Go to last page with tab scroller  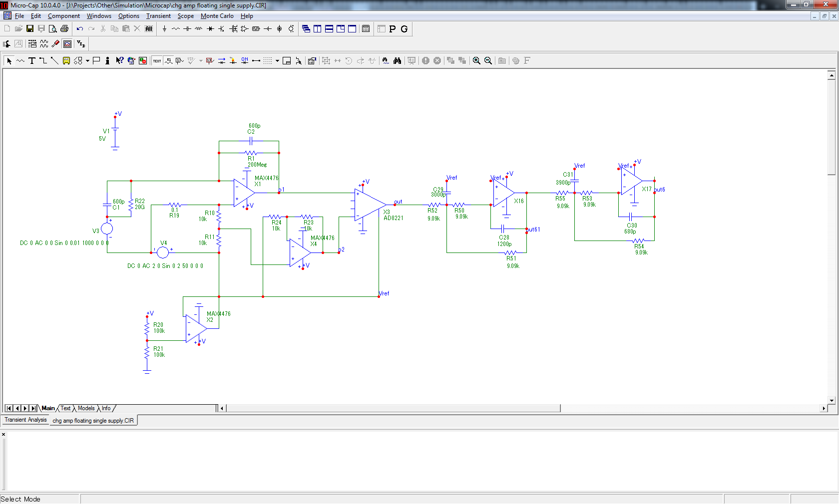click(33, 408)
